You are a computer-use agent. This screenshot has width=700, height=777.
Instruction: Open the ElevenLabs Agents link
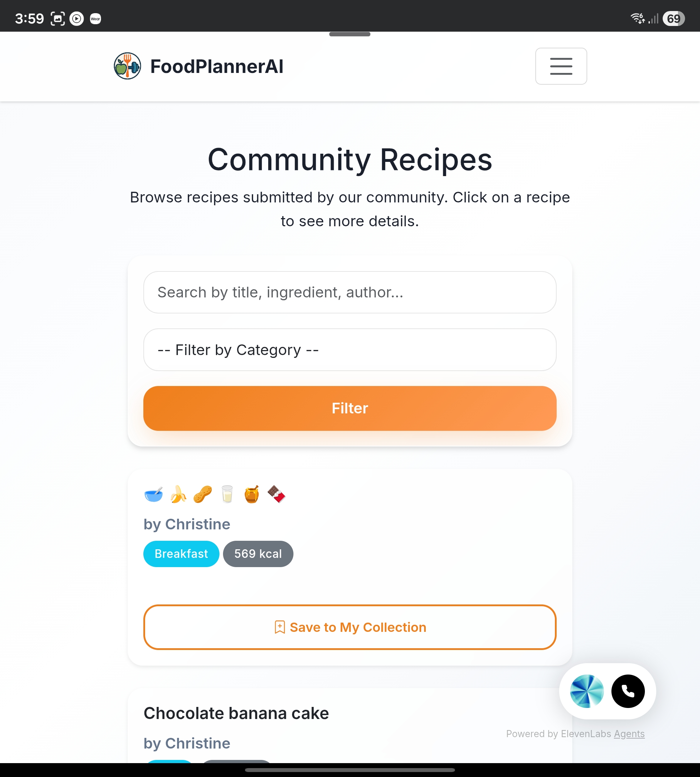click(629, 734)
